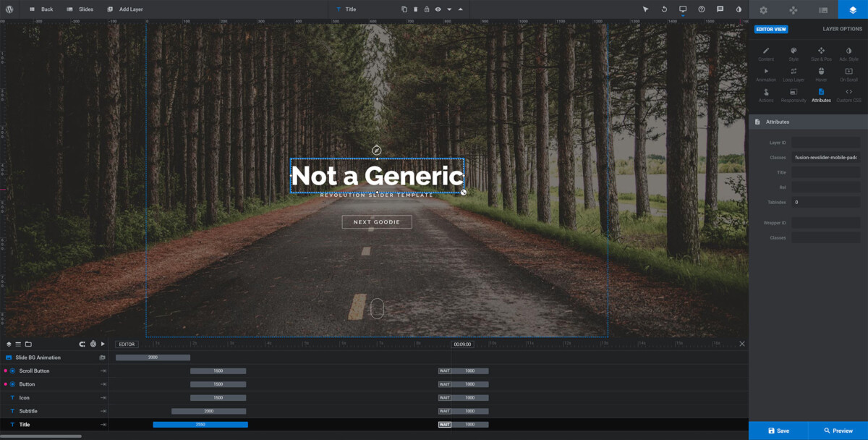Open the Hover settings icon
The image size is (868, 440).
click(820, 75)
